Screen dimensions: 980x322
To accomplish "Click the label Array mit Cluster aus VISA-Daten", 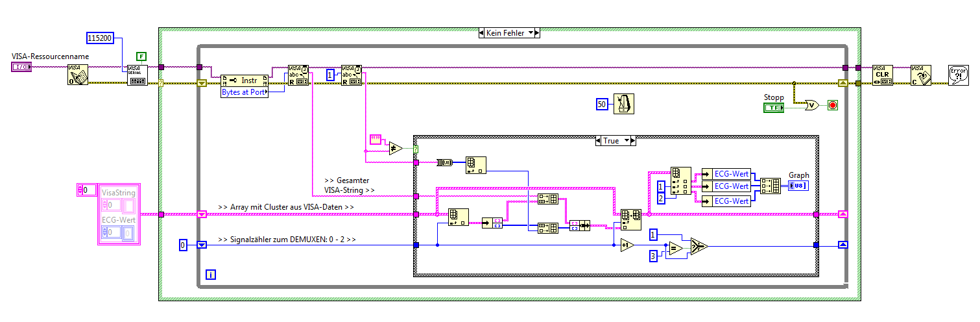I will click(x=286, y=207).
